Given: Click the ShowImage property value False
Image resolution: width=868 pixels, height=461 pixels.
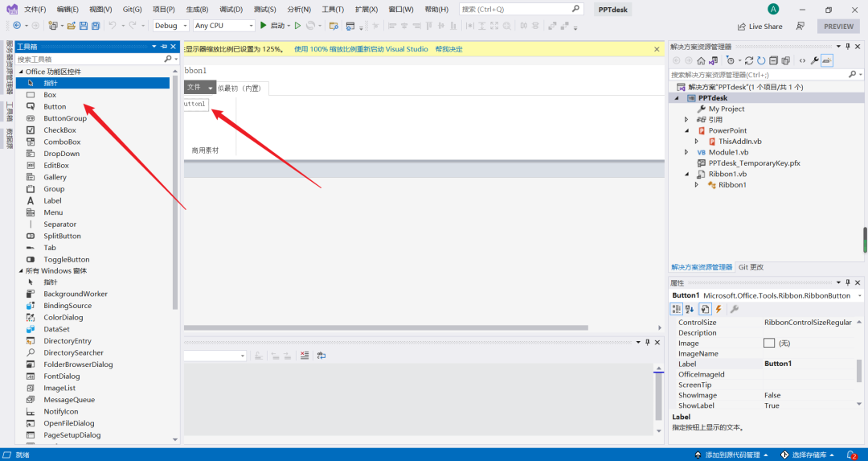Looking at the screenshot, I should pyautogui.click(x=772, y=395).
